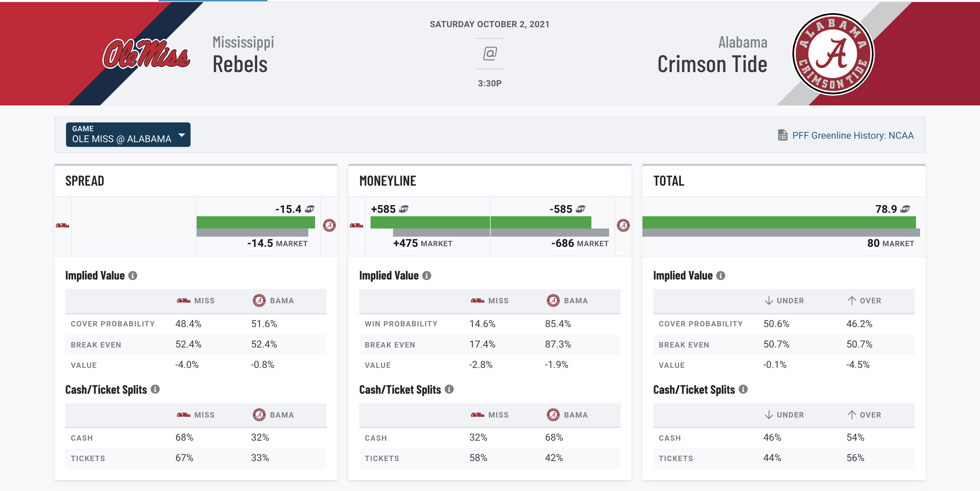
Task: Select the TOTAL panel heading
Action: click(x=668, y=181)
